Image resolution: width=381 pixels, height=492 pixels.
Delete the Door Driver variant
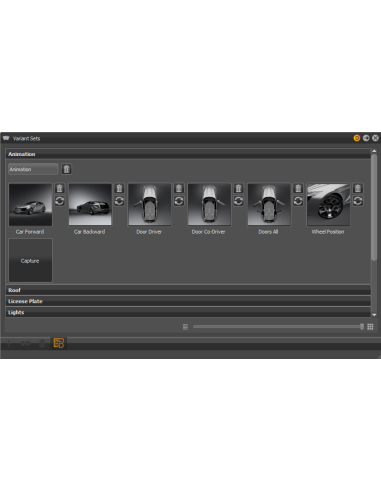tap(179, 188)
